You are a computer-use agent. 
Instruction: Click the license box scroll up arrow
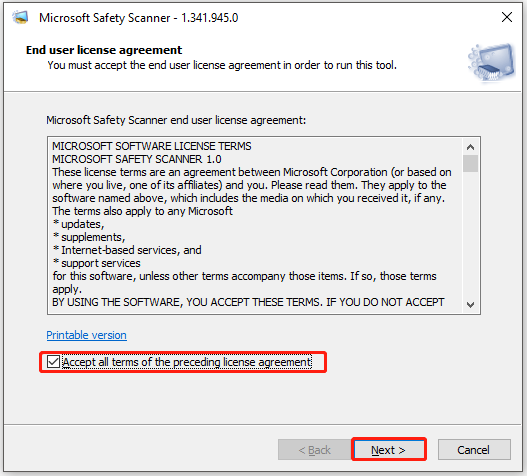coord(470,147)
